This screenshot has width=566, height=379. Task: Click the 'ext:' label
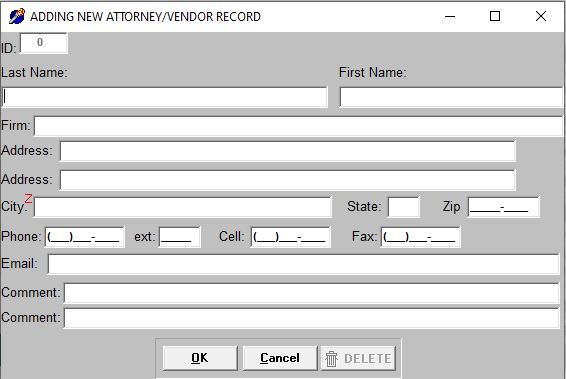coord(145,237)
